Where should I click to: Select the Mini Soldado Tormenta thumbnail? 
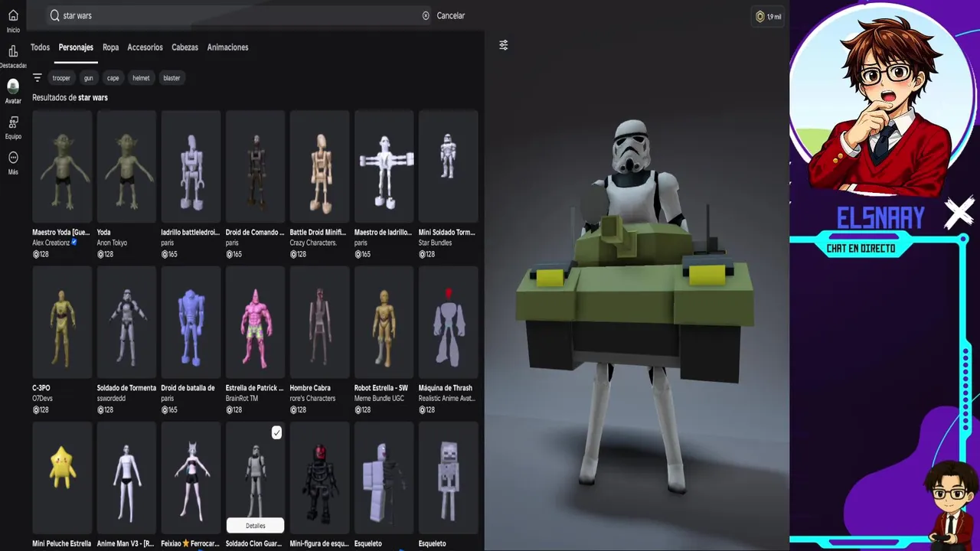click(x=448, y=167)
